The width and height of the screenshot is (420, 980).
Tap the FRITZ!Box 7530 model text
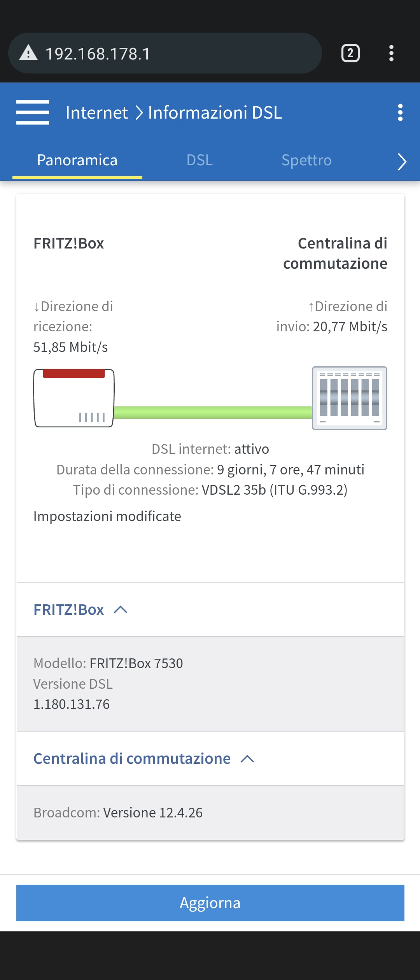pos(136,663)
